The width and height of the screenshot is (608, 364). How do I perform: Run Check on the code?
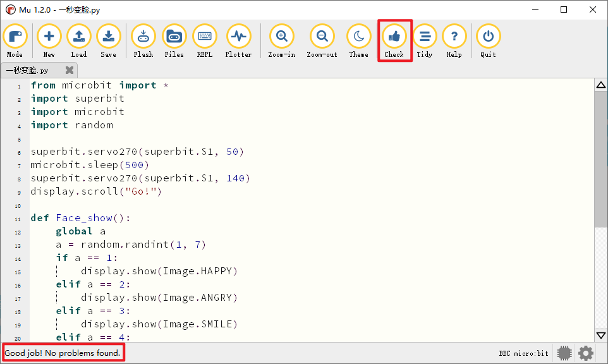(394, 41)
